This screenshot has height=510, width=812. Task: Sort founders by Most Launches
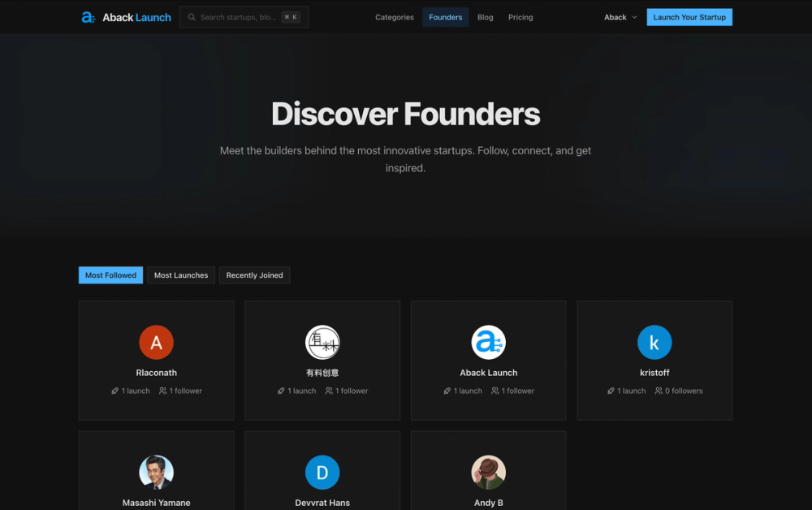coord(181,275)
